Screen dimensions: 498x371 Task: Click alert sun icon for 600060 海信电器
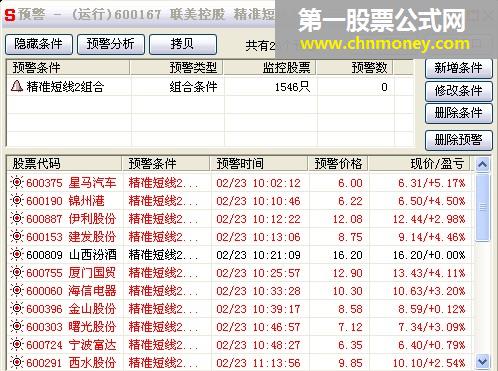coord(16,290)
